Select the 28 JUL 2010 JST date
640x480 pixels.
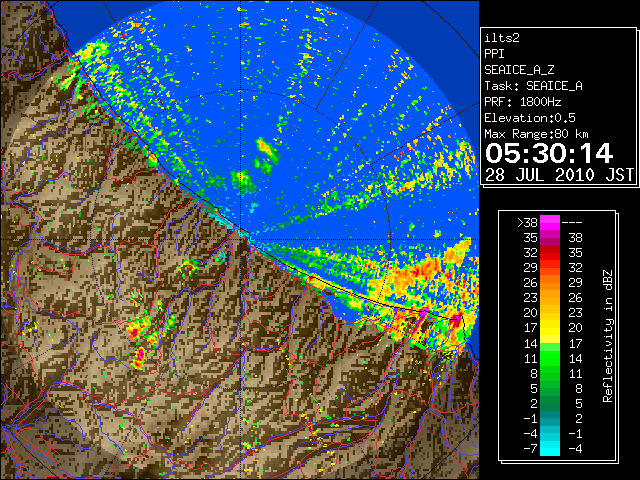[559, 175]
